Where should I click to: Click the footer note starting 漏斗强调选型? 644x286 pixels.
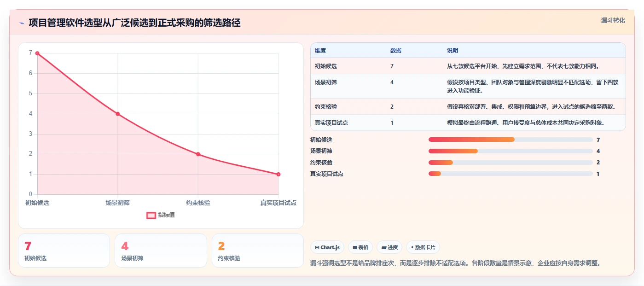pos(456,263)
